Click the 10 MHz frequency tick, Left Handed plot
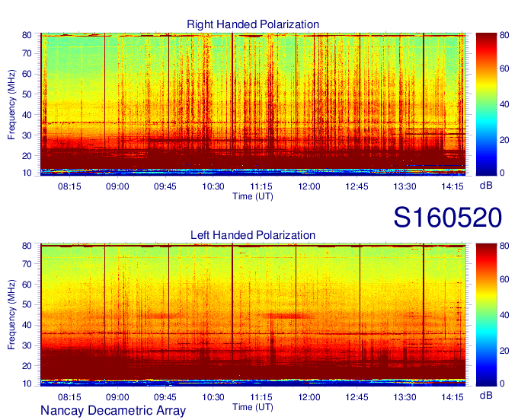 pos(27,383)
